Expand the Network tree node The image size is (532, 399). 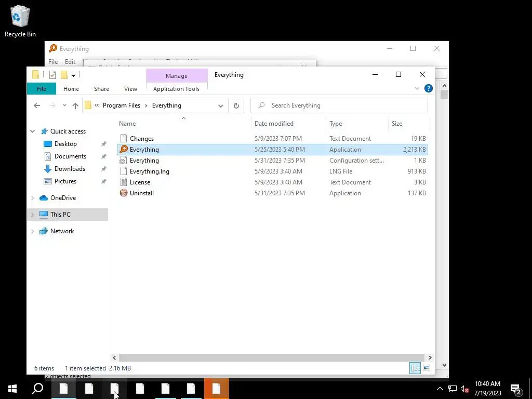[x=33, y=231]
